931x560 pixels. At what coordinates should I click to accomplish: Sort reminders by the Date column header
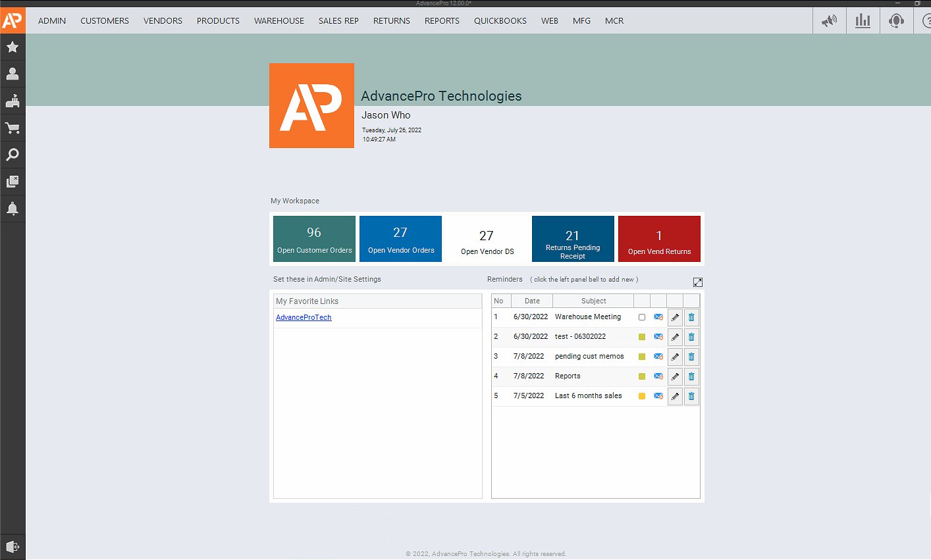[x=532, y=301]
